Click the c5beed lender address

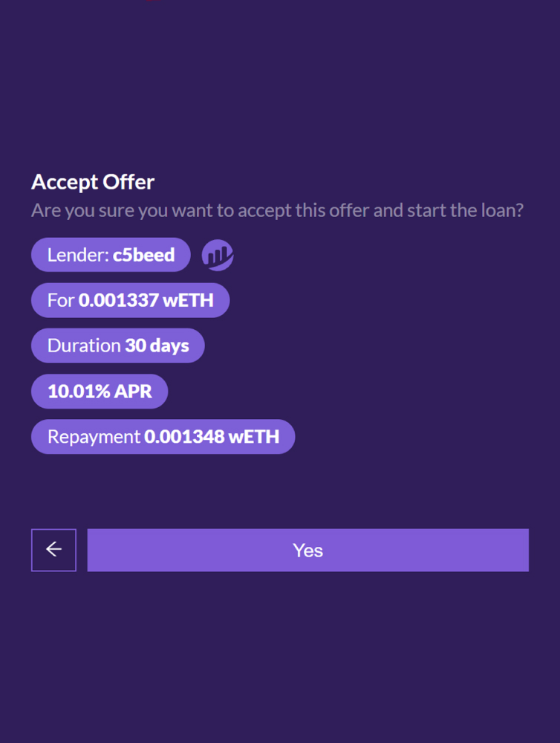coord(143,256)
